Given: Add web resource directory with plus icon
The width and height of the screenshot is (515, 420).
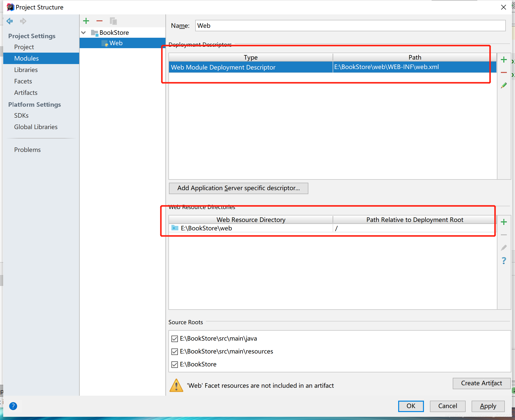Looking at the screenshot, I should click(504, 222).
